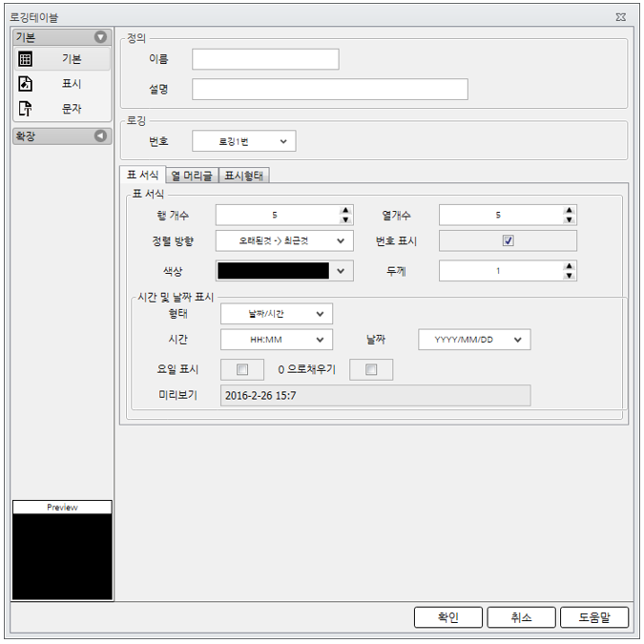This screenshot has width=644, height=644.
Task: Open the 날짜 YYYY/MM/DD dropdown
Action: pyautogui.click(x=474, y=340)
